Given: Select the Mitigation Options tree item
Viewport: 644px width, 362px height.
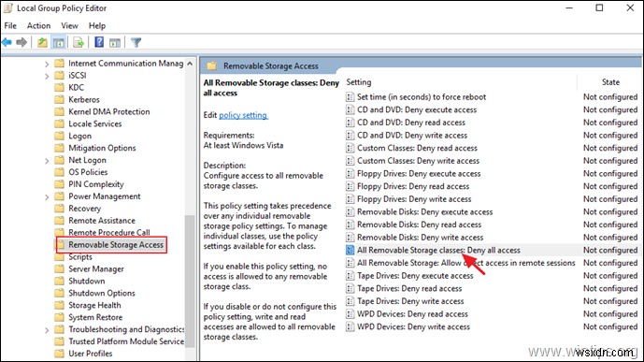Looking at the screenshot, I should click(x=102, y=148).
